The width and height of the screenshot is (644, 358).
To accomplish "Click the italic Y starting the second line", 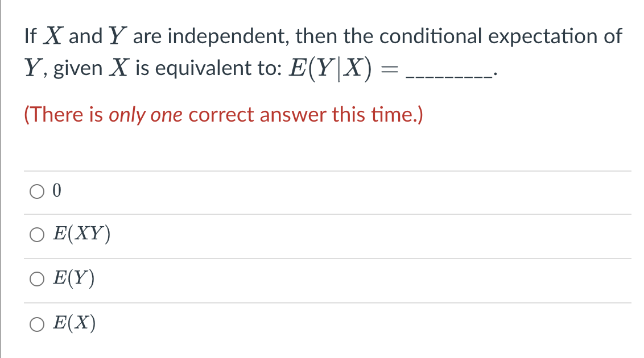I will 32,68.
